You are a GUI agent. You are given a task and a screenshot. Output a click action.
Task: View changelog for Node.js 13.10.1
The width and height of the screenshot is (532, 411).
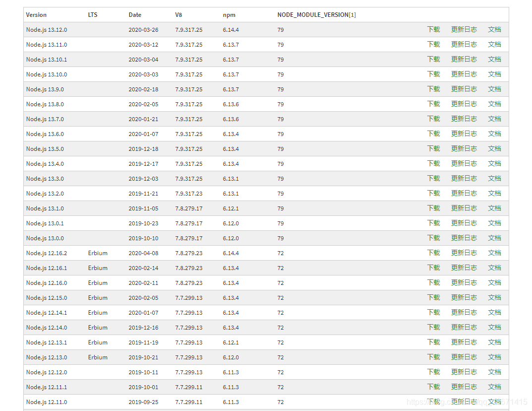(464, 60)
